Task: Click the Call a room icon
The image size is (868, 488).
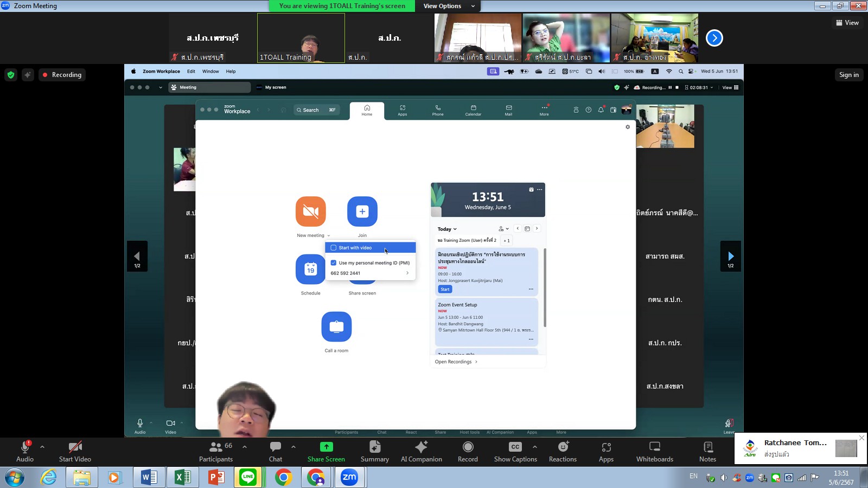Action: 336,326
